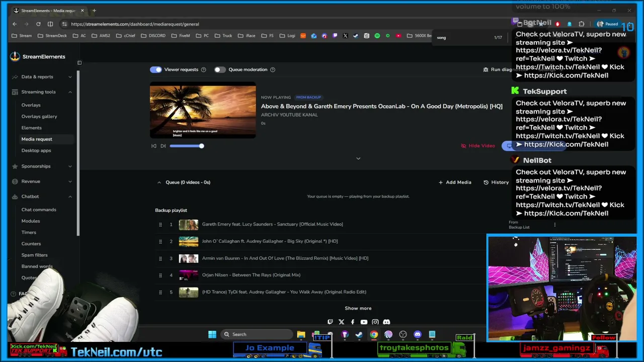Open Elements in sidebar

31,128
